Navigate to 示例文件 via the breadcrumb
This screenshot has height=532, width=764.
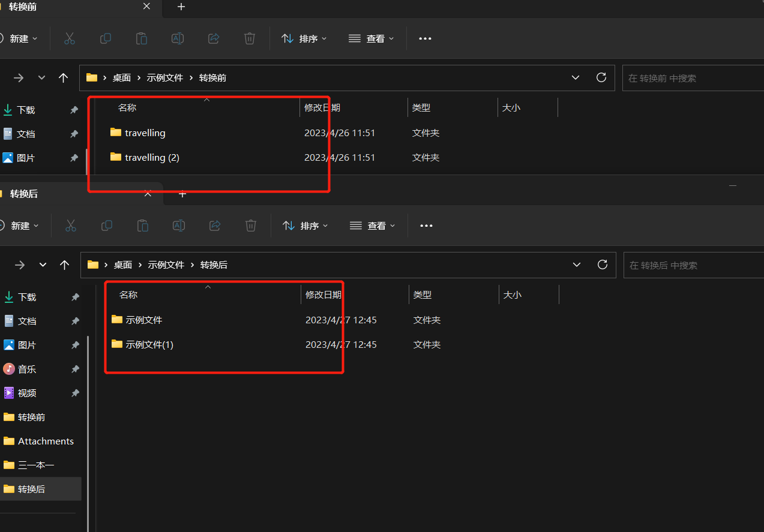[x=164, y=77]
